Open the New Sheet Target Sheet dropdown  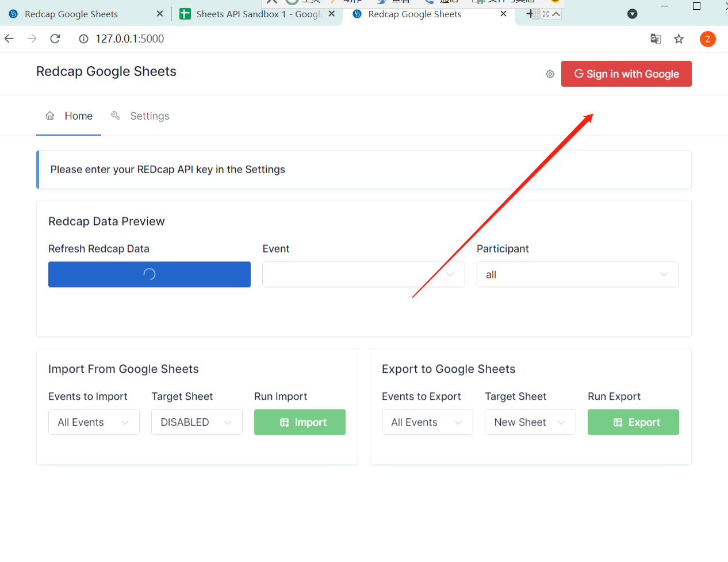[530, 422]
